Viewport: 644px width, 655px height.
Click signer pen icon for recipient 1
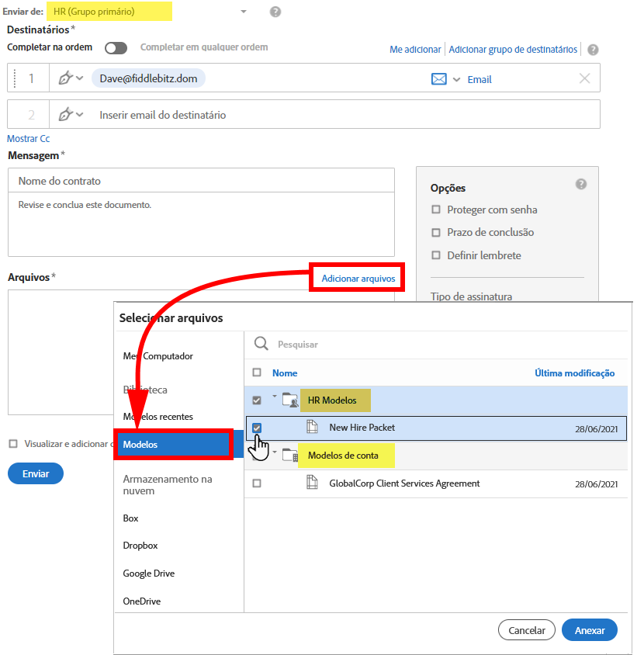point(66,78)
